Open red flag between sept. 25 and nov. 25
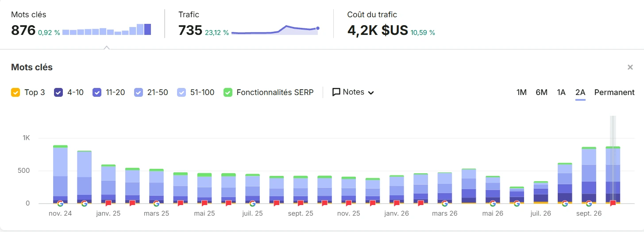Screen dimensions: 644x232 (324, 203)
